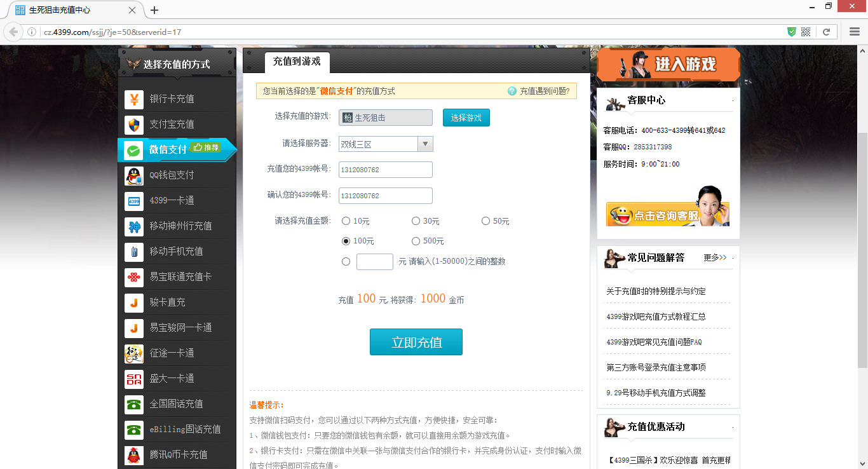Click the 立即充值 button
Viewport: 868px width, 469px height.
click(416, 342)
